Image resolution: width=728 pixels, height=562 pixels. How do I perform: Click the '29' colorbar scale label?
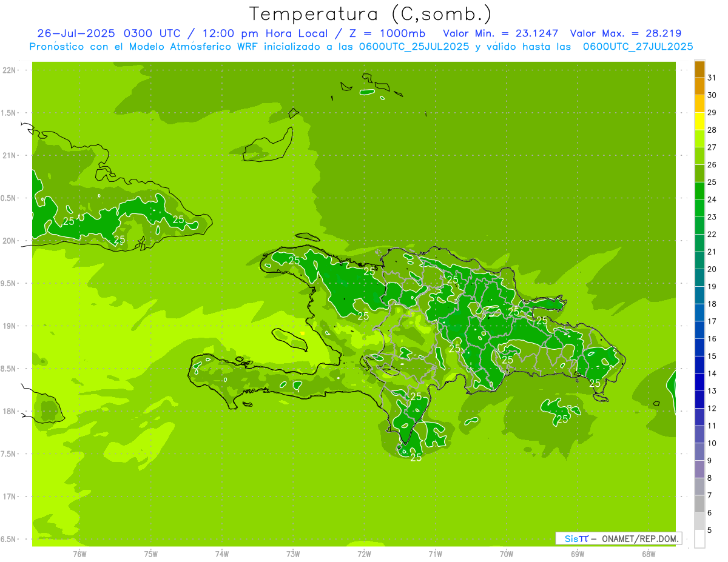pos(712,113)
